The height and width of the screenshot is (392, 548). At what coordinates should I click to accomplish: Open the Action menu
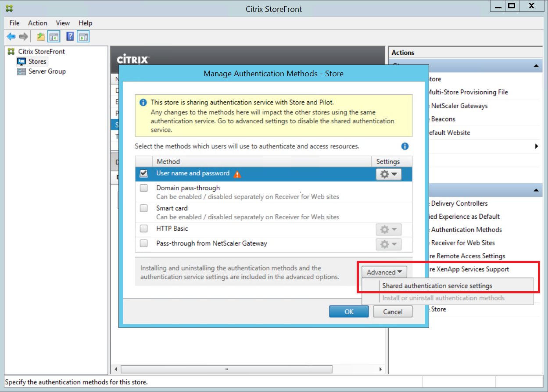point(37,23)
